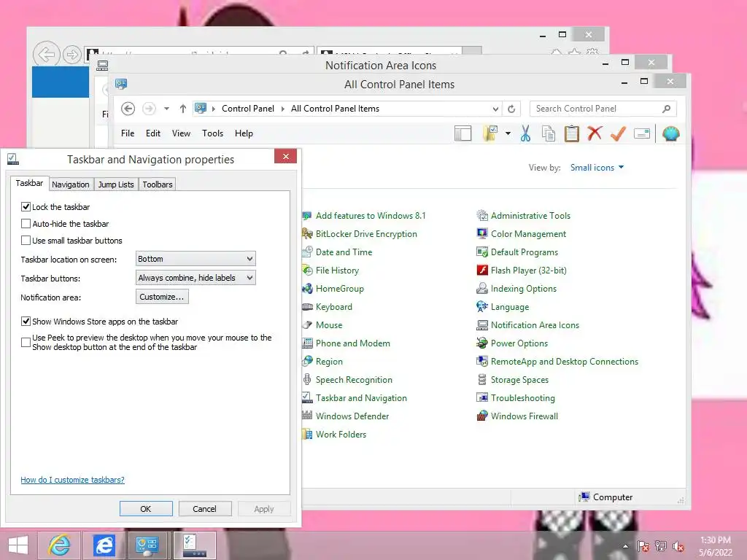Show hidden icons arrow in system tray

[625, 546]
